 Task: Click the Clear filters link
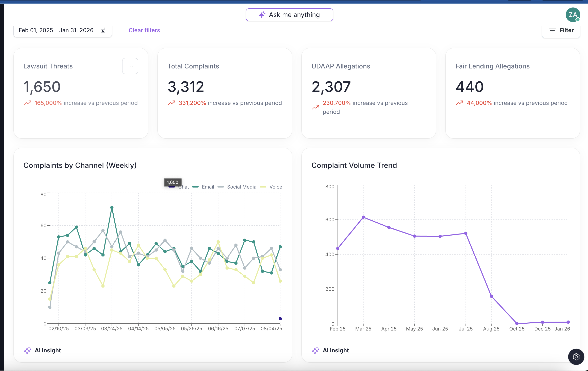click(x=144, y=30)
